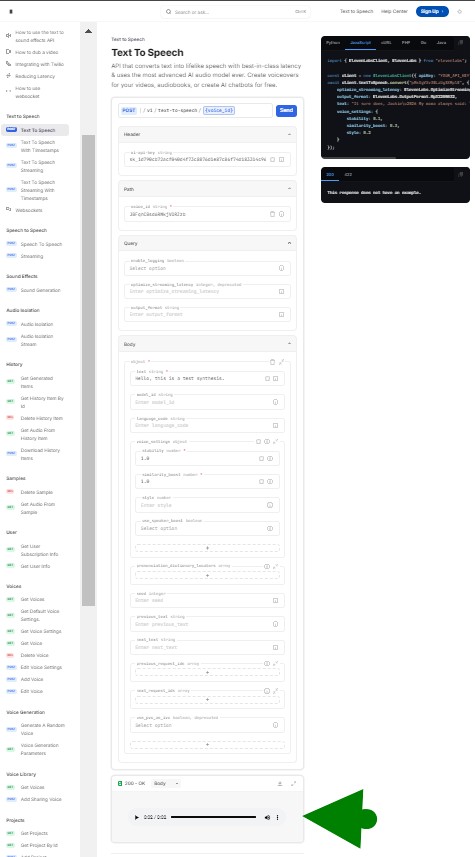Image resolution: width=475 pixels, height=857 pixels.
Task: Delete the body object
Action: 273,362
